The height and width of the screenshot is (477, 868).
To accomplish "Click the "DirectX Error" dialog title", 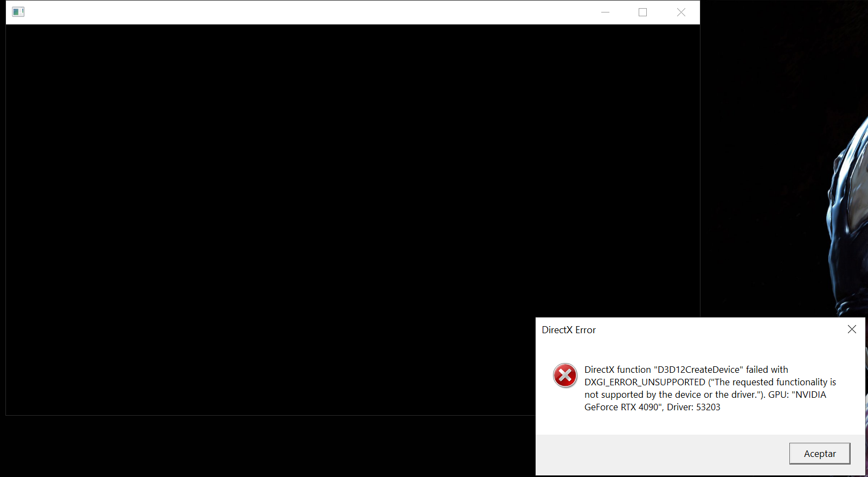I will (569, 330).
